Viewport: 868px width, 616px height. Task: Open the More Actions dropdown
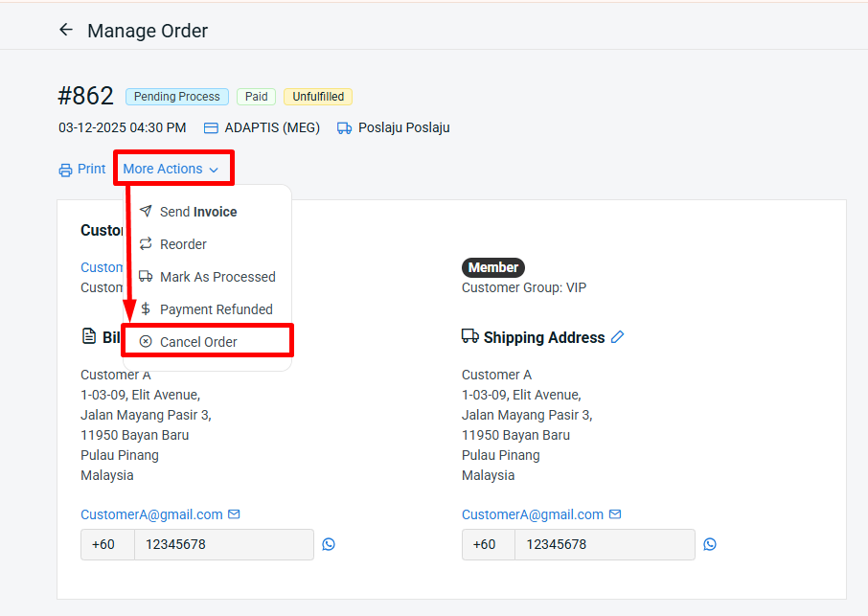[x=163, y=169]
